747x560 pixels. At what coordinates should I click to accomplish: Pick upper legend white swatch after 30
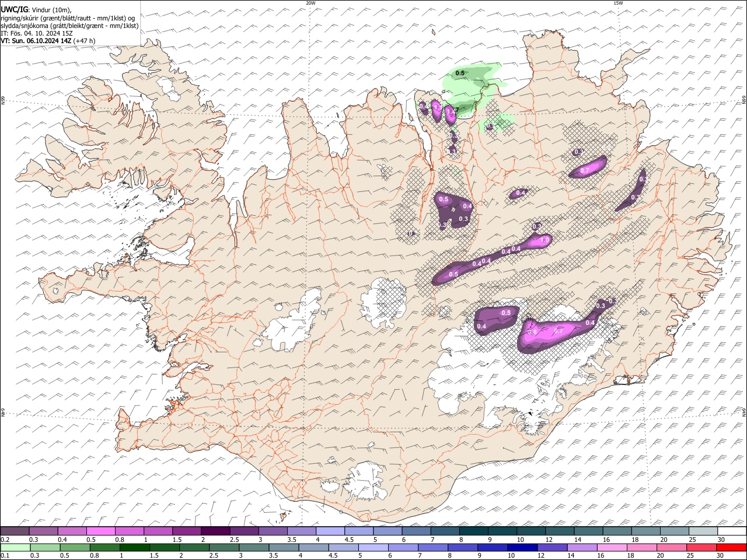[x=732, y=531]
